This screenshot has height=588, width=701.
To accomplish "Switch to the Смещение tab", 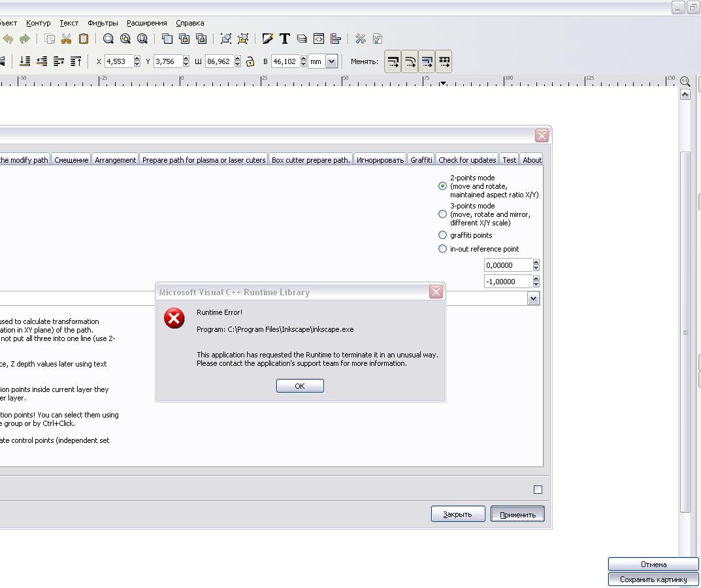I will pyautogui.click(x=71, y=160).
